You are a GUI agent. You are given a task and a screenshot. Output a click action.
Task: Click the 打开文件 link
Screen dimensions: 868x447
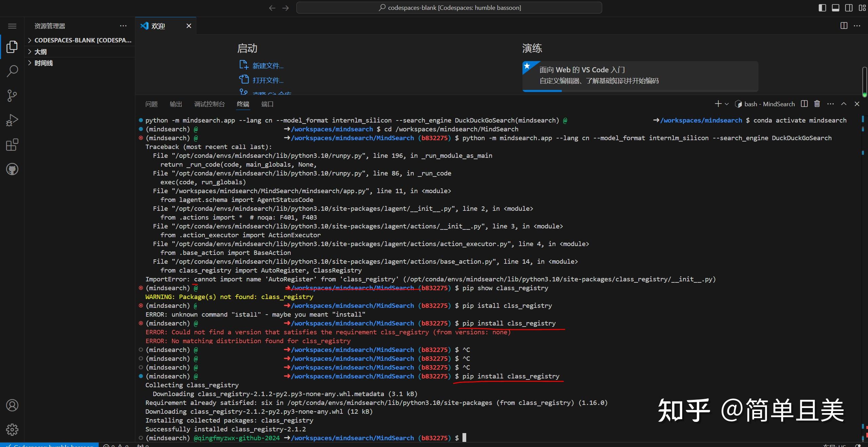[x=267, y=79]
